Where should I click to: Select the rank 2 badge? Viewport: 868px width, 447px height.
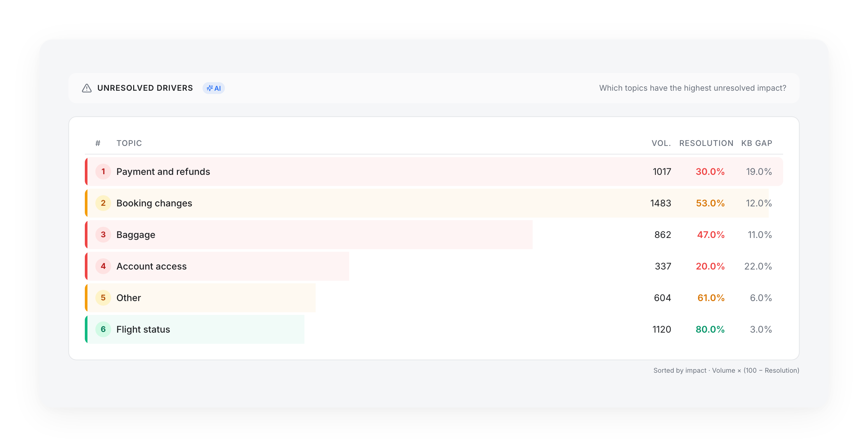(103, 203)
